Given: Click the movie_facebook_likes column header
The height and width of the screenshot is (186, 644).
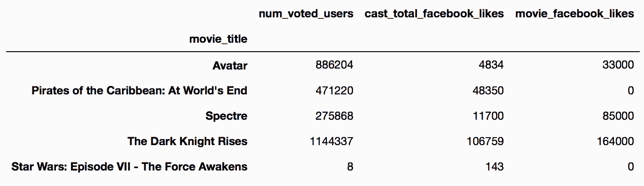Looking at the screenshot, I should pyautogui.click(x=574, y=14).
